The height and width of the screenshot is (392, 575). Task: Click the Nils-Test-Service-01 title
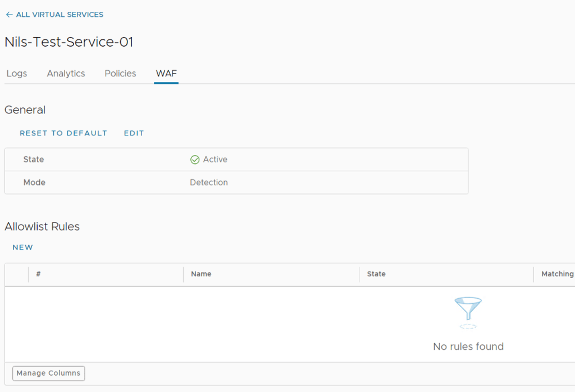(x=69, y=42)
